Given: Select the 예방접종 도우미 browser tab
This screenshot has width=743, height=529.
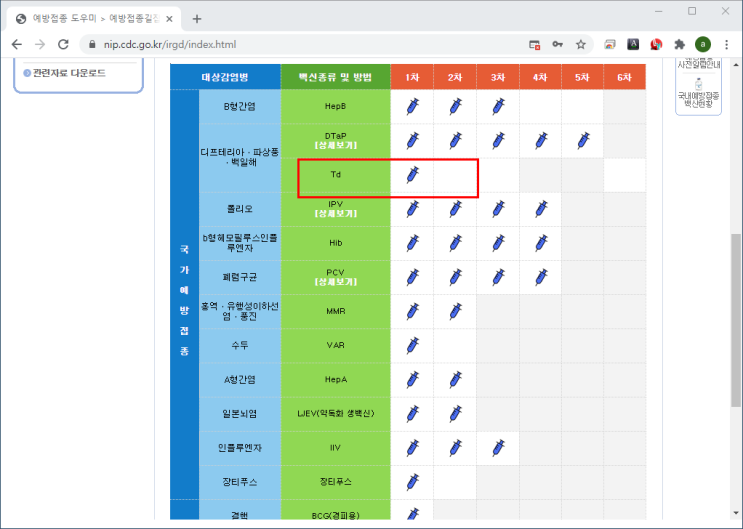Looking at the screenshot, I should [x=92, y=19].
